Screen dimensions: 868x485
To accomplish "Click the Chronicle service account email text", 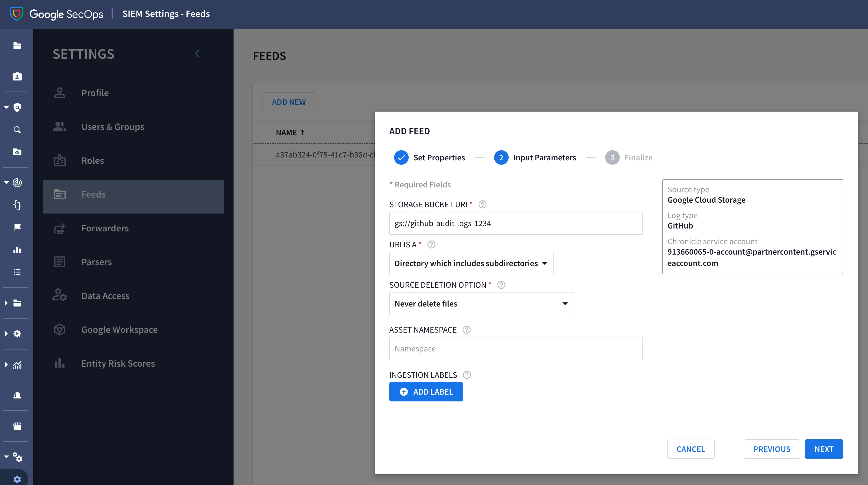I will point(752,257).
